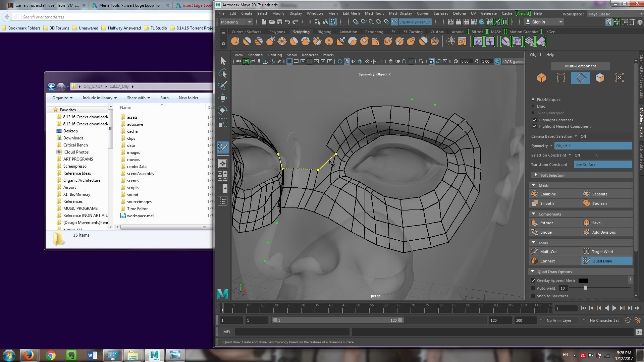Click the Add Divisions icon
This screenshot has width=644, height=362.
tap(587, 232)
